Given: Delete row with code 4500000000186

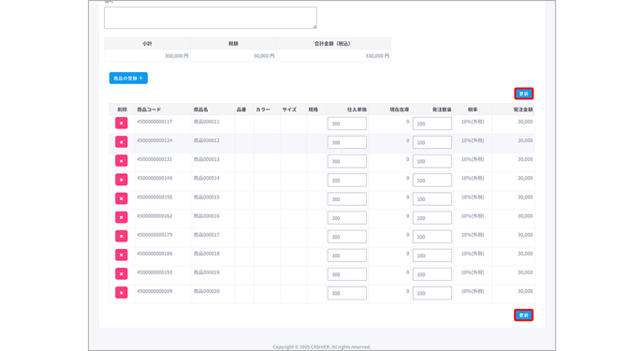Looking at the screenshot, I should [x=121, y=255].
